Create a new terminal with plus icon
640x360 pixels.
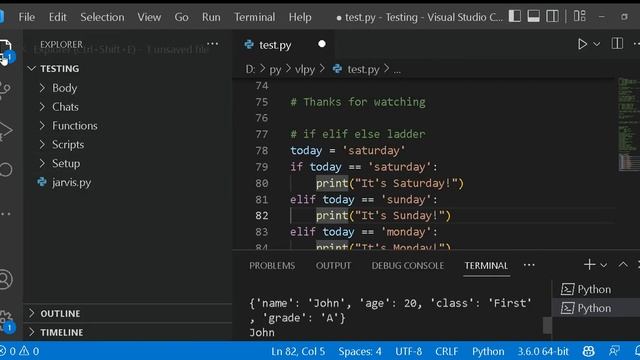click(x=589, y=265)
